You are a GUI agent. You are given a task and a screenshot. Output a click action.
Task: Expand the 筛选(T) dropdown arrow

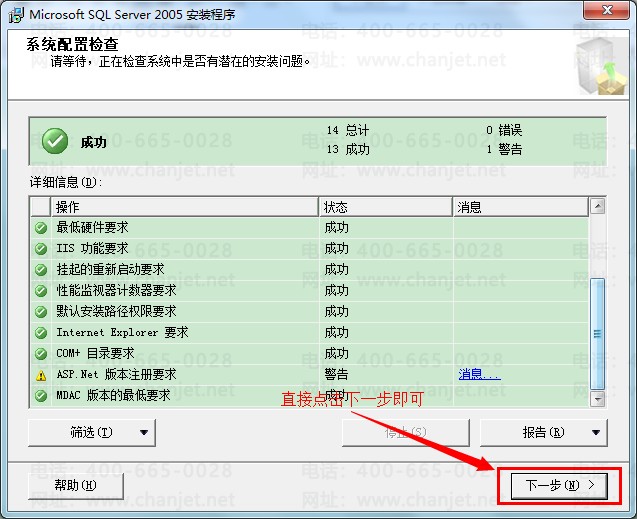pos(144,432)
